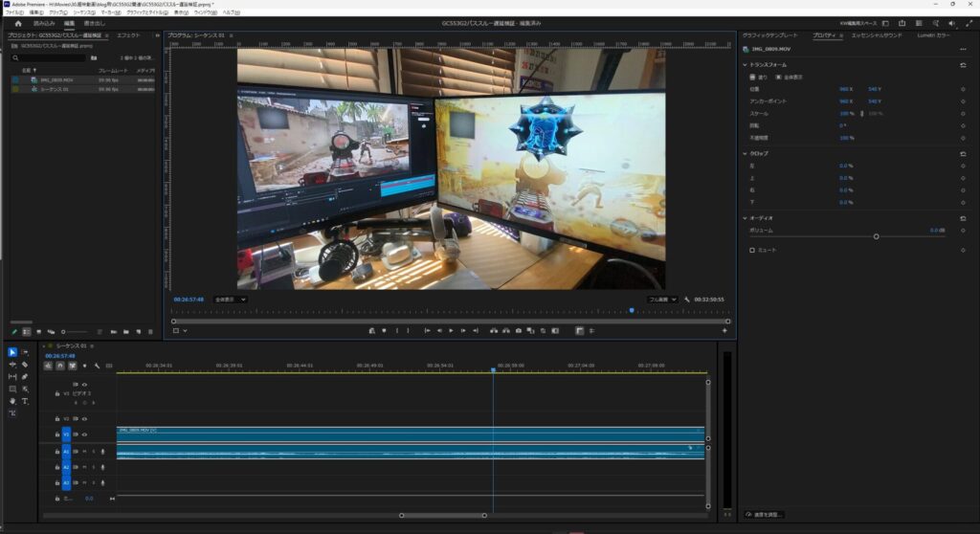Switch to the エフェクト panel tab
The height and width of the screenshot is (534, 980).
click(129, 35)
